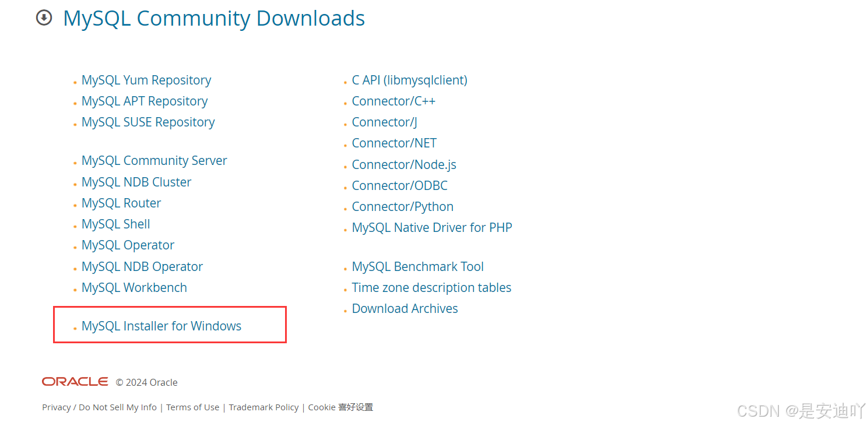Open MySQL Installer for Windows link
This screenshot has width=868, height=426.
[x=161, y=326]
